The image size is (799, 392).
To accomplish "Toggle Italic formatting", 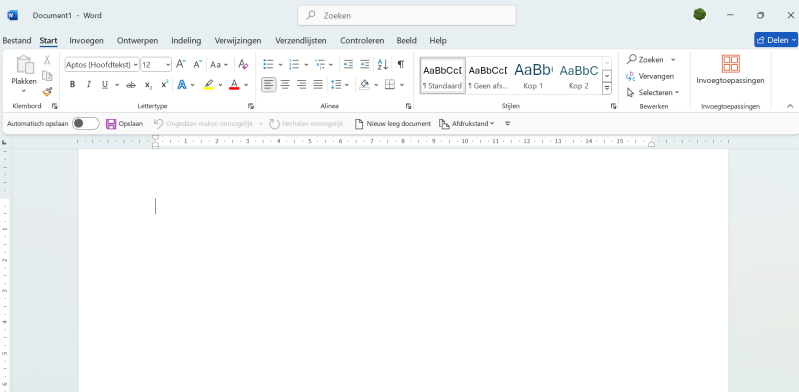I will [88, 85].
